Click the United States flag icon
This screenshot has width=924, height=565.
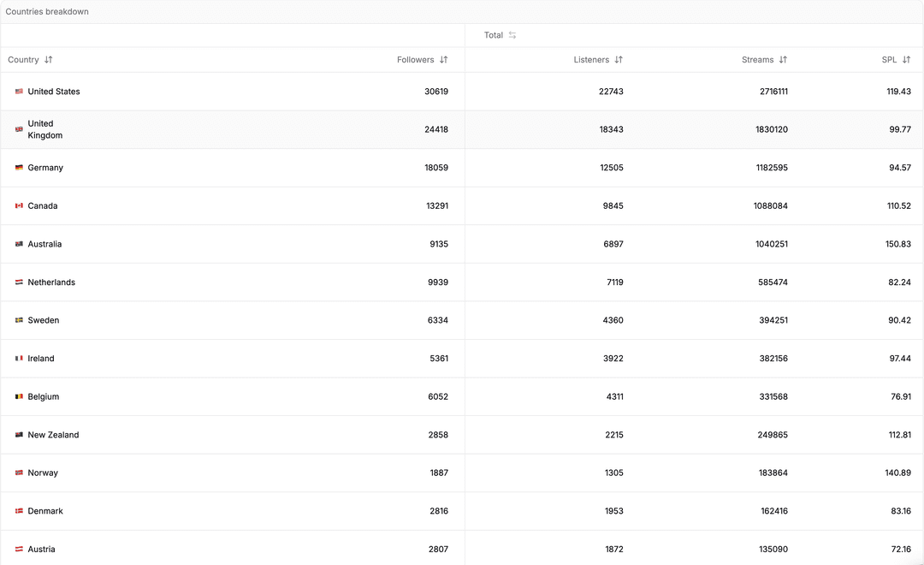click(x=18, y=91)
